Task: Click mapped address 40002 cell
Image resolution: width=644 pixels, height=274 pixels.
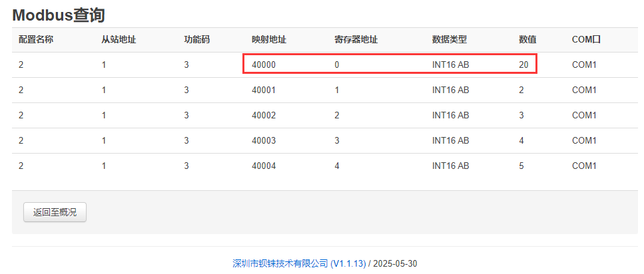Action: tap(264, 116)
